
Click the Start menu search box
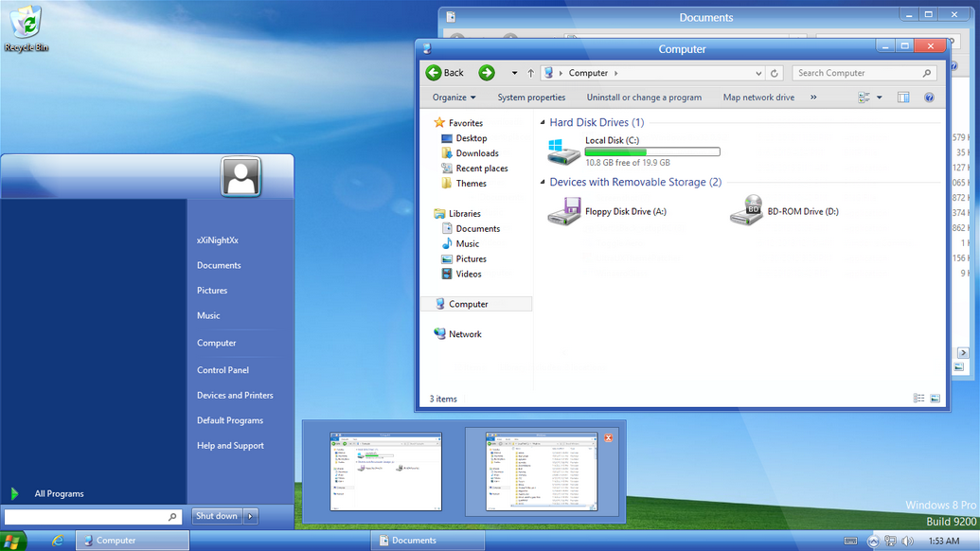click(x=93, y=517)
